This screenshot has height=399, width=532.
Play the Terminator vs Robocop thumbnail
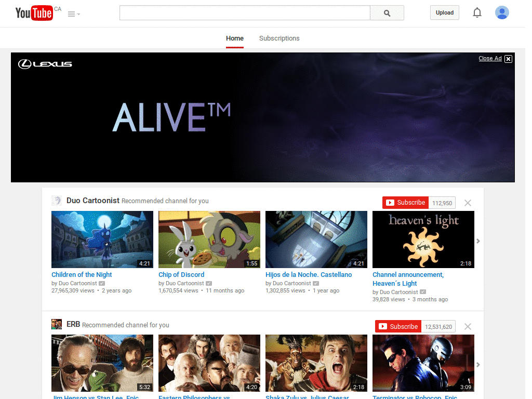423,363
